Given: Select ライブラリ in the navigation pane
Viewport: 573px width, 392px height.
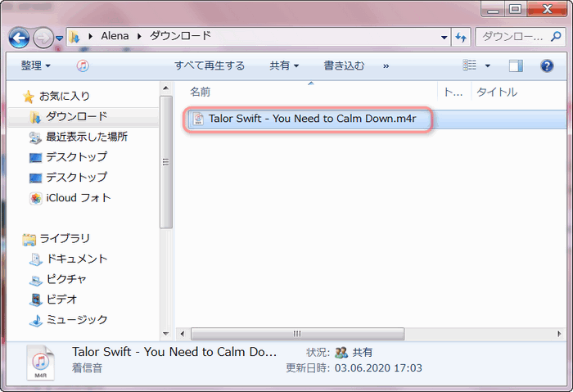Looking at the screenshot, I should 65,239.
